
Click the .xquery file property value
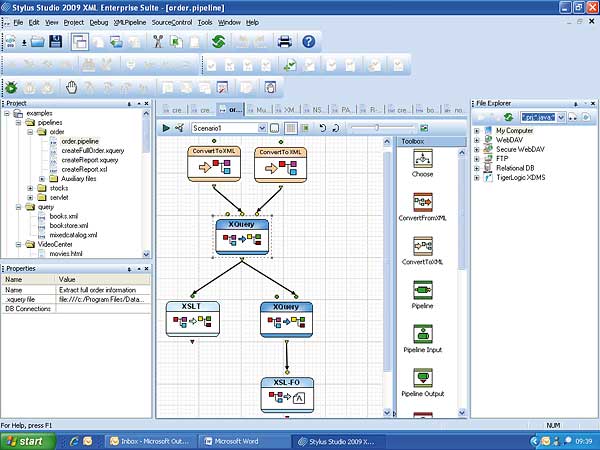click(x=103, y=300)
